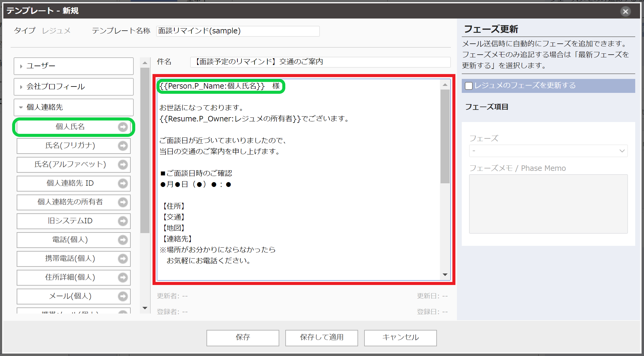This screenshot has height=356, width=644.
Task: Click the 旧システムID insert arrow toggle
Action: point(123,221)
